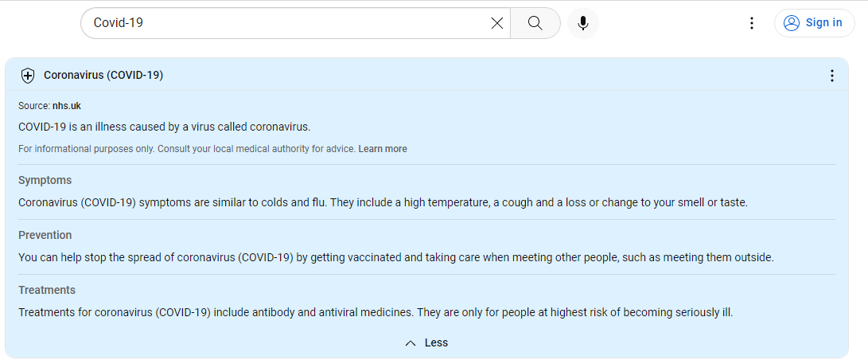Click the 'For informational purposes only' disclaimer
This screenshot has height=360, width=868.
(x=186, y=149)
